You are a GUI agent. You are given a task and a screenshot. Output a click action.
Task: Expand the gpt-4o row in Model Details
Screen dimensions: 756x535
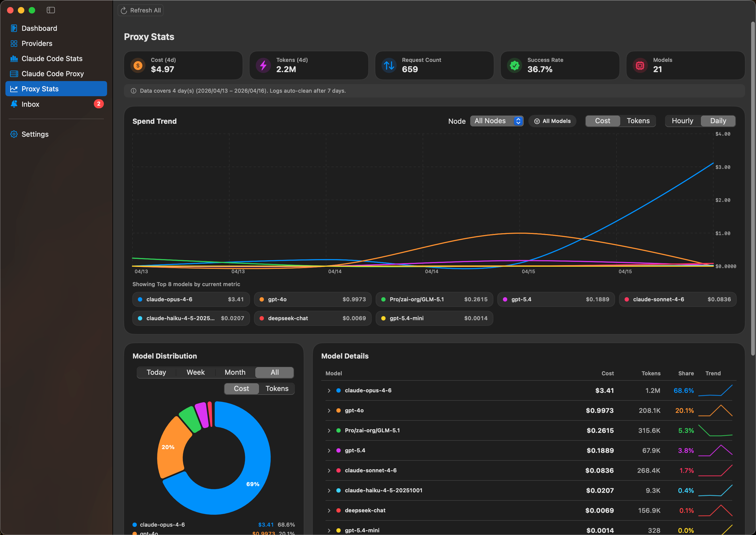pos(329,410)
